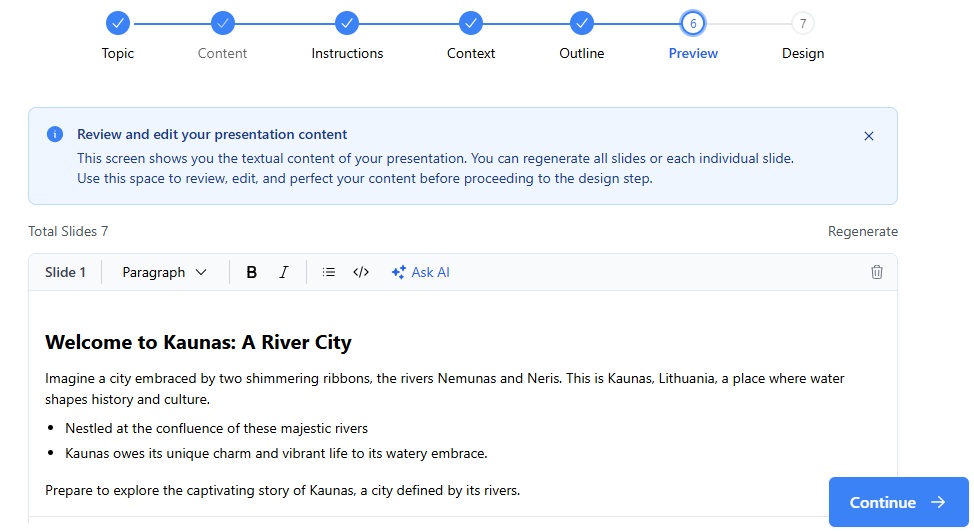This screenshot has width=974, height=532.
Task: Click the bullet about confluence of rivers
Action: 216,428
